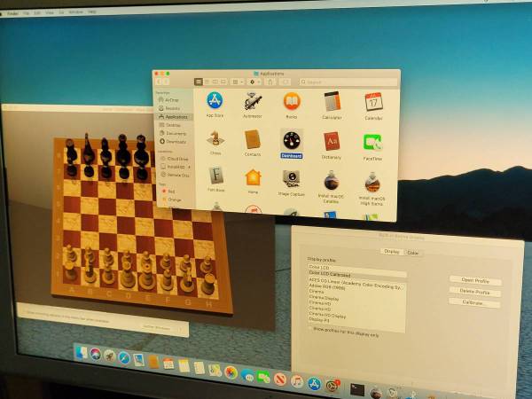Select Adobe RGB (1998) display profile
This screenshot has width=532, height=399.
click(328, 290)
